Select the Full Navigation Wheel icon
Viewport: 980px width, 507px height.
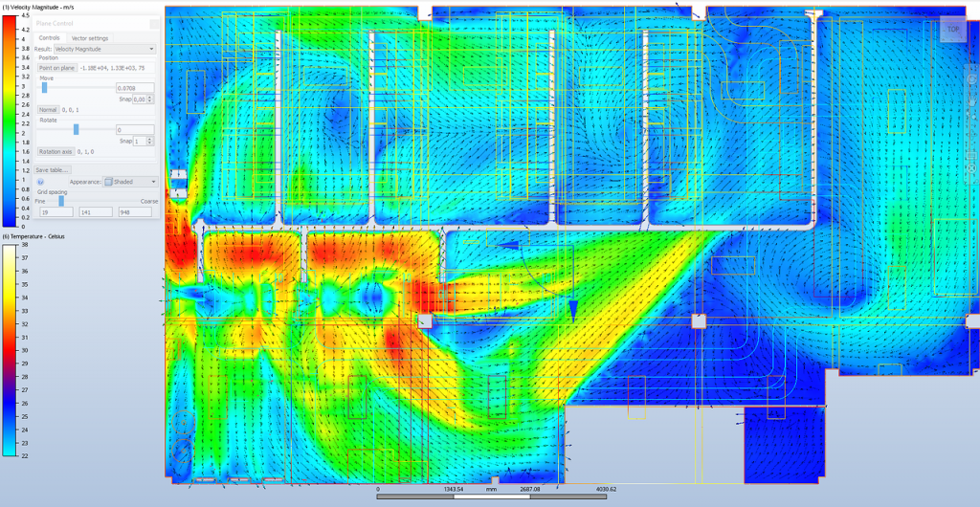point(971,79)
